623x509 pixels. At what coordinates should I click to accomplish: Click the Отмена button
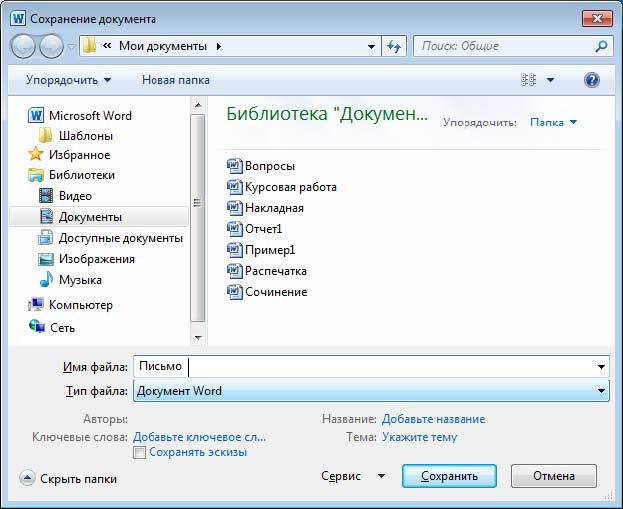(x=554, y=476)
